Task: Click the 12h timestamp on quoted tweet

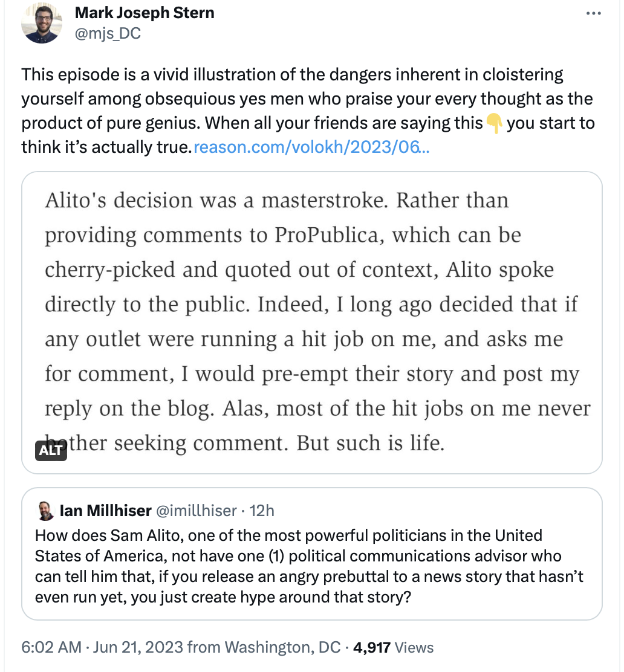Action: click(x=262, y=511)
